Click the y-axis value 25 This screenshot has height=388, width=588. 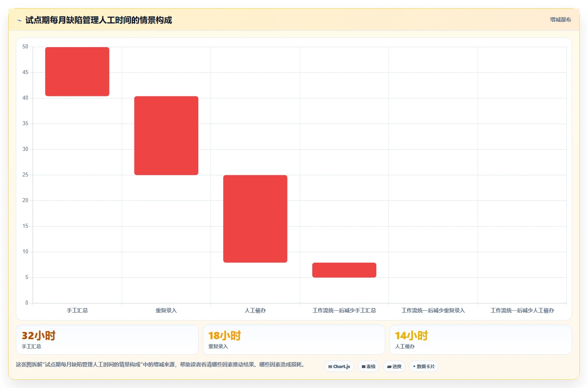coord(25,175)
